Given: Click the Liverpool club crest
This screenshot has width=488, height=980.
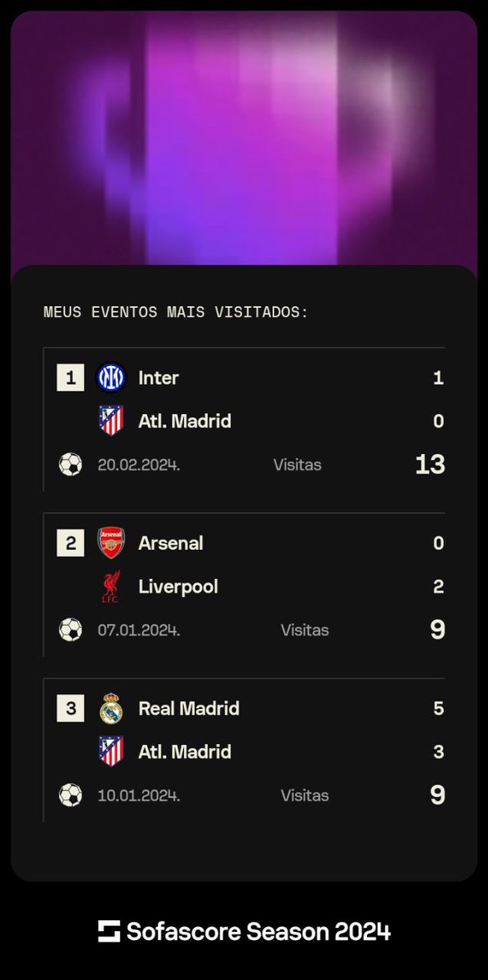Looking at the screenshot, I should [x=111, y=587].
